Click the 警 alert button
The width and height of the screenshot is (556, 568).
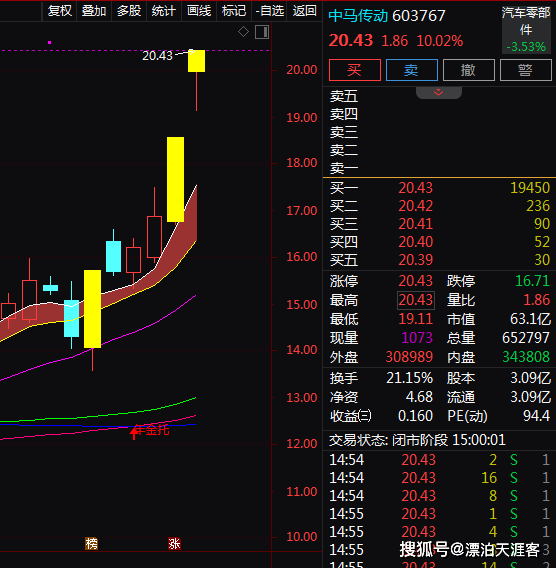click(x=526, y=70)
